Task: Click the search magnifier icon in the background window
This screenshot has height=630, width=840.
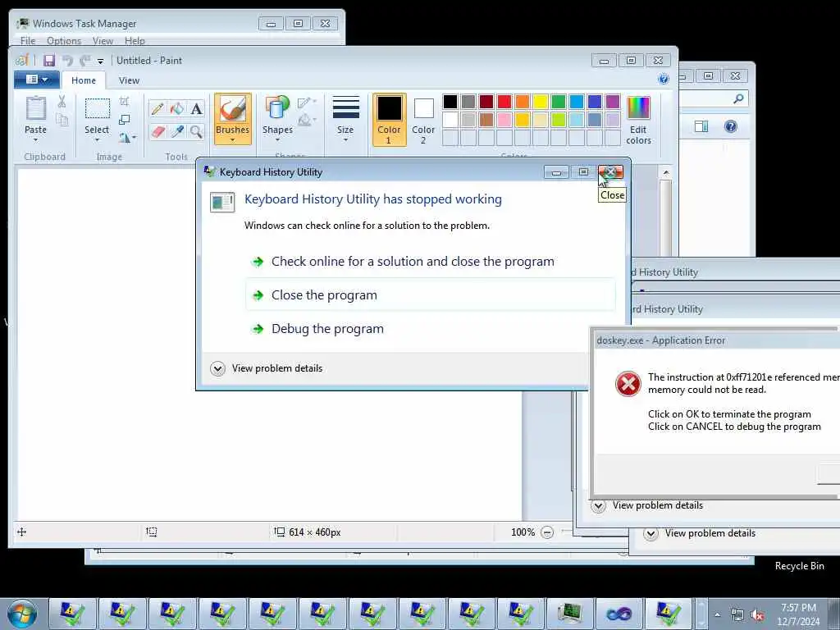Action: coord(739,98)
